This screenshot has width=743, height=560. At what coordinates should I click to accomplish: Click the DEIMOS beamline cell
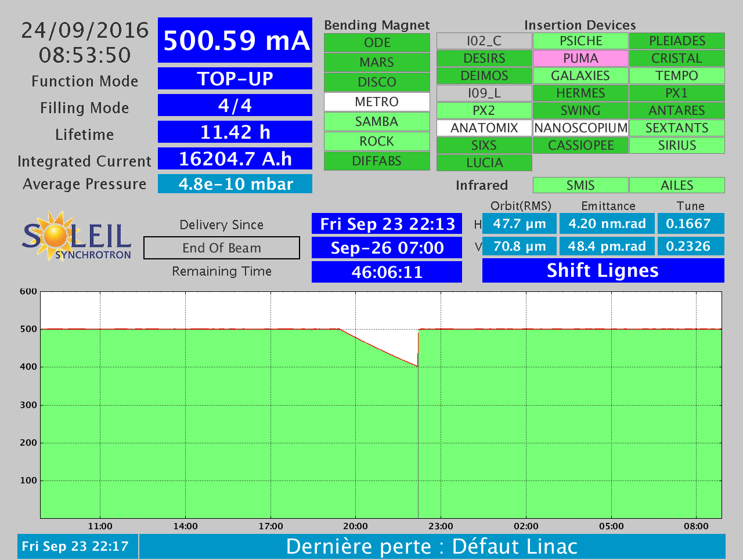[x=484, y=76]
